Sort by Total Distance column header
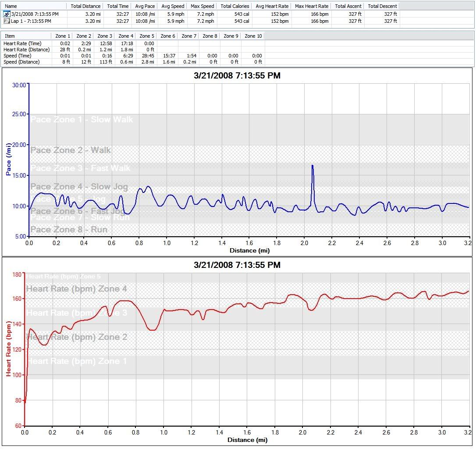This screenshot has height=456, width=476. point(85,6)
